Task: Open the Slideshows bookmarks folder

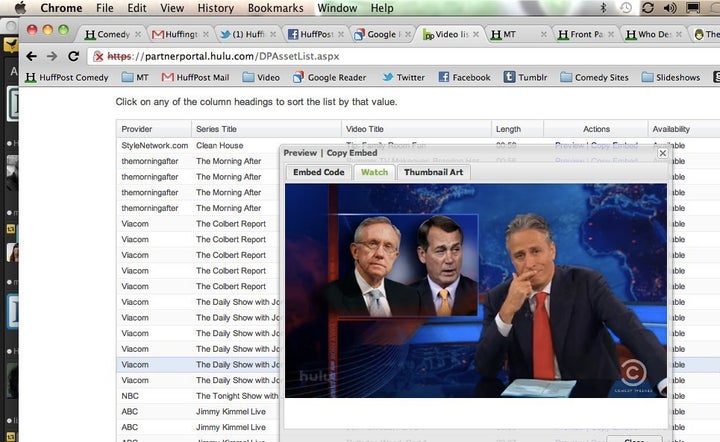Action: click(x=671, y=78)
